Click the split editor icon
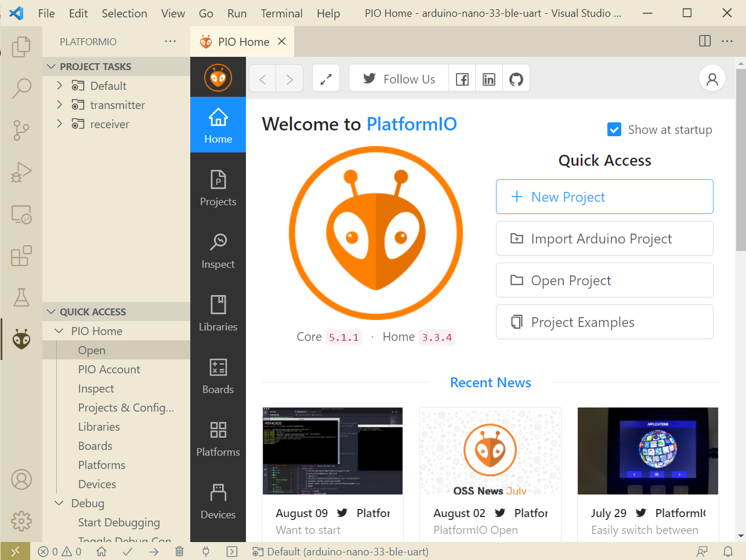 tap(705, 41)
